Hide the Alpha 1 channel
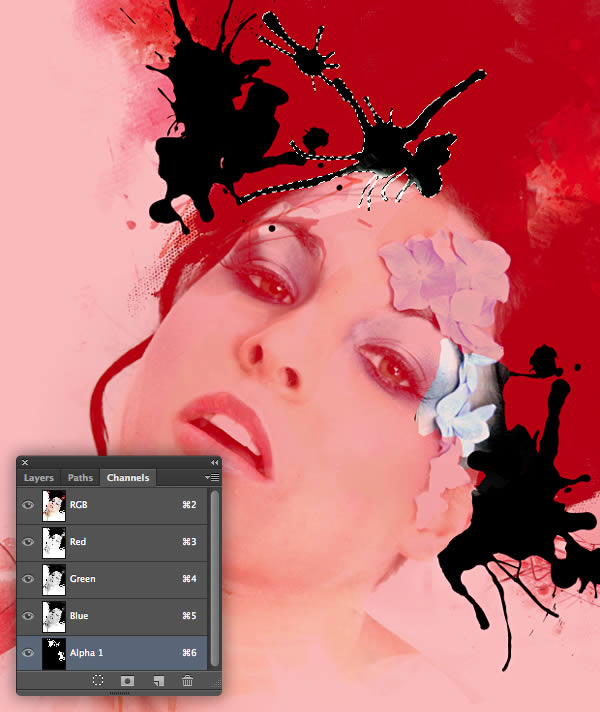The image size is (600, 712). [x=28, y=653]
